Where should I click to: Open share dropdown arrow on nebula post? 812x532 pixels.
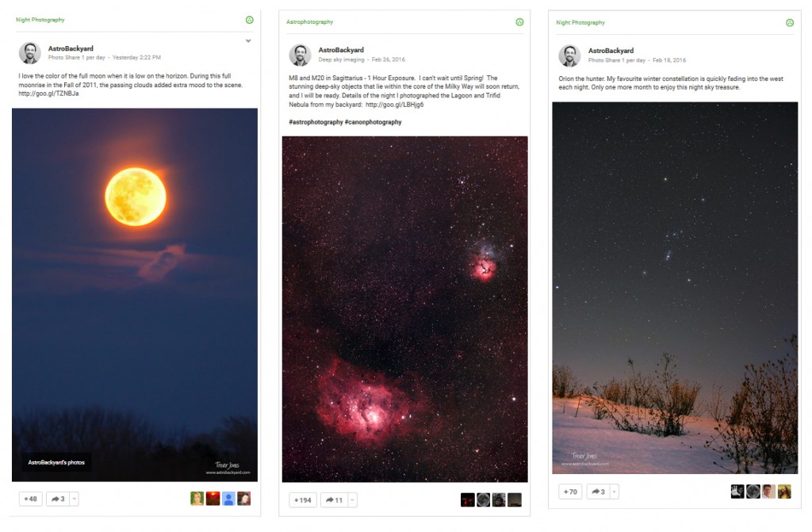352,499
